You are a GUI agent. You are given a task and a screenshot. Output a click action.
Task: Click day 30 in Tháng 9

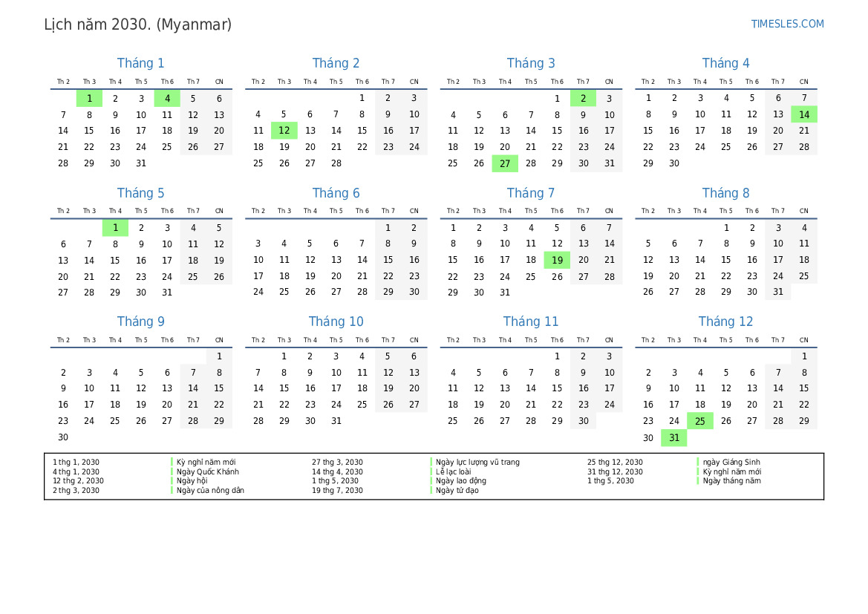[63, 438]
